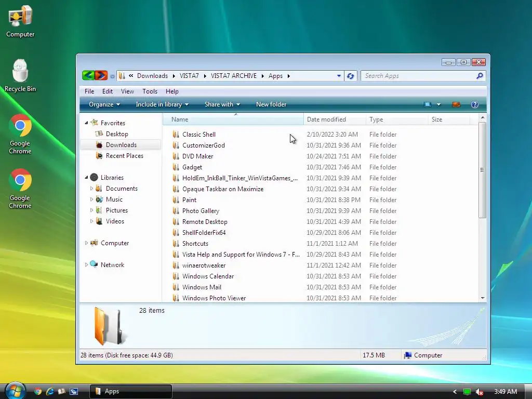Go back with the green back arrow

[x=88, y=75]
